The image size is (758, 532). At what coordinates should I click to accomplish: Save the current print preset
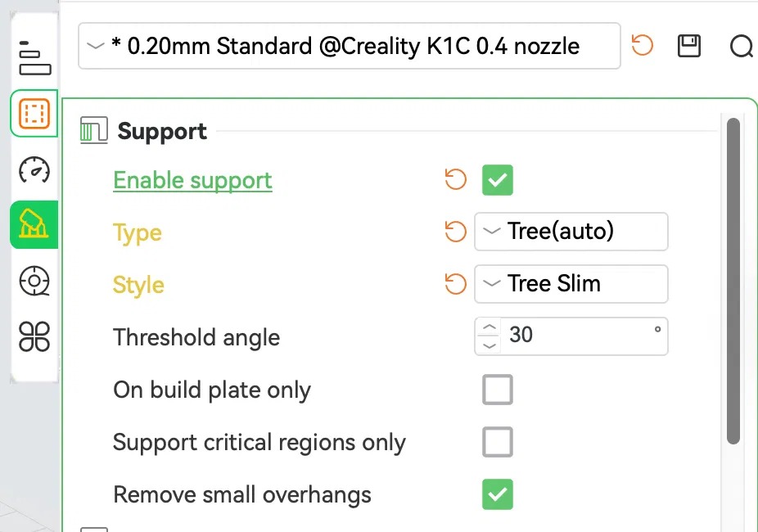[689, 46]
